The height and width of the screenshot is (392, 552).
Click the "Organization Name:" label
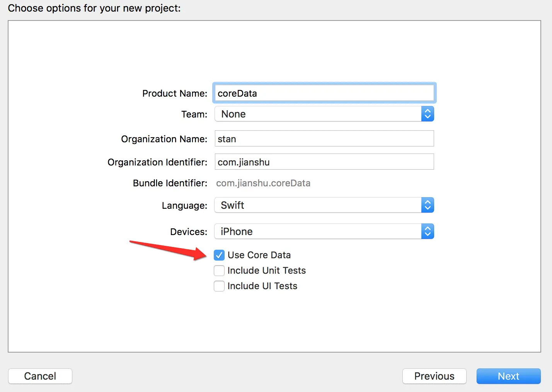[x=164, y=139]
